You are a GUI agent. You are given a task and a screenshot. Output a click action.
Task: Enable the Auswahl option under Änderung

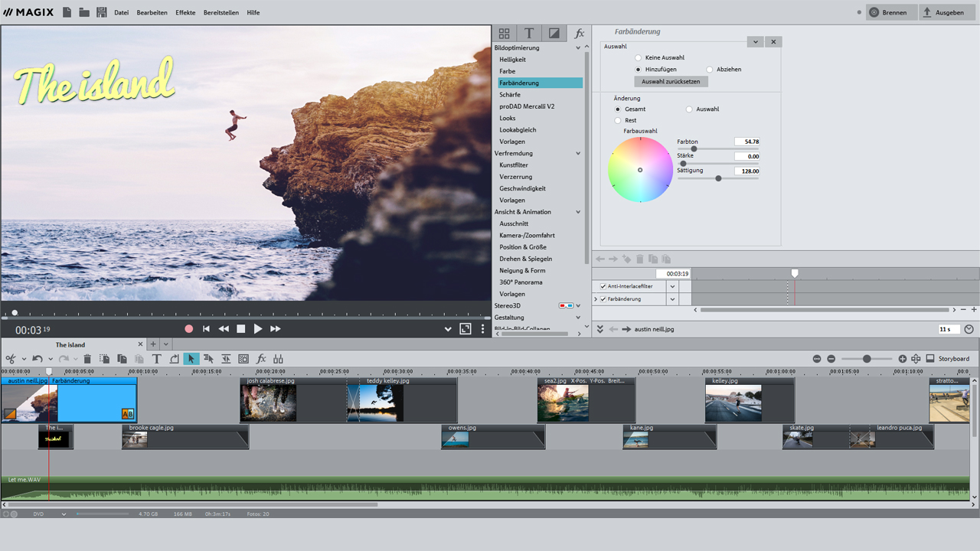[689, 109]
